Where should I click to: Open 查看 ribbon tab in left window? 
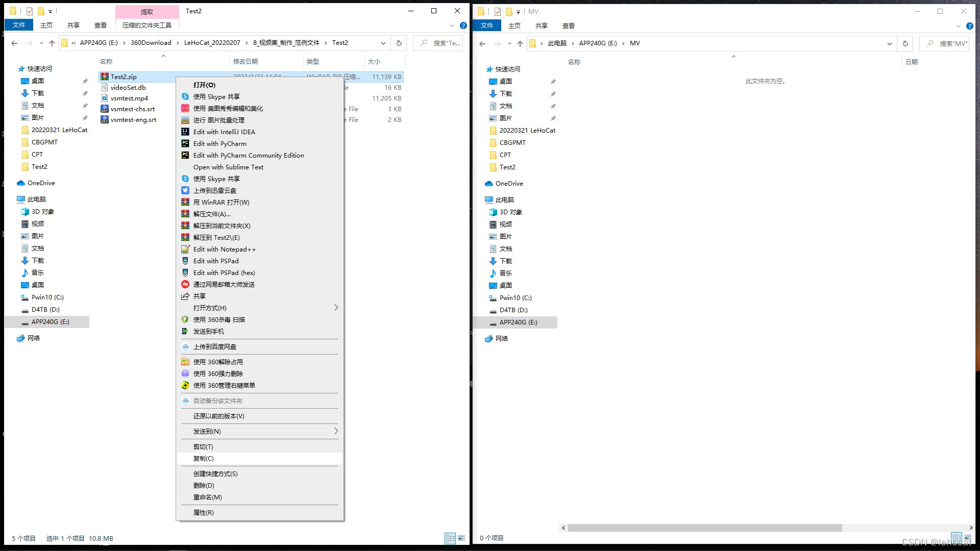point(101,26)
